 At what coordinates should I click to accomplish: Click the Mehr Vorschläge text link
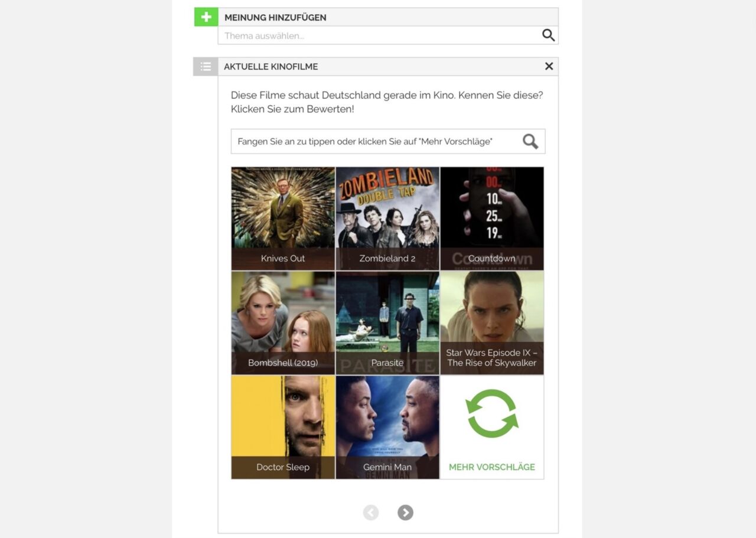[x=491, y=467]
